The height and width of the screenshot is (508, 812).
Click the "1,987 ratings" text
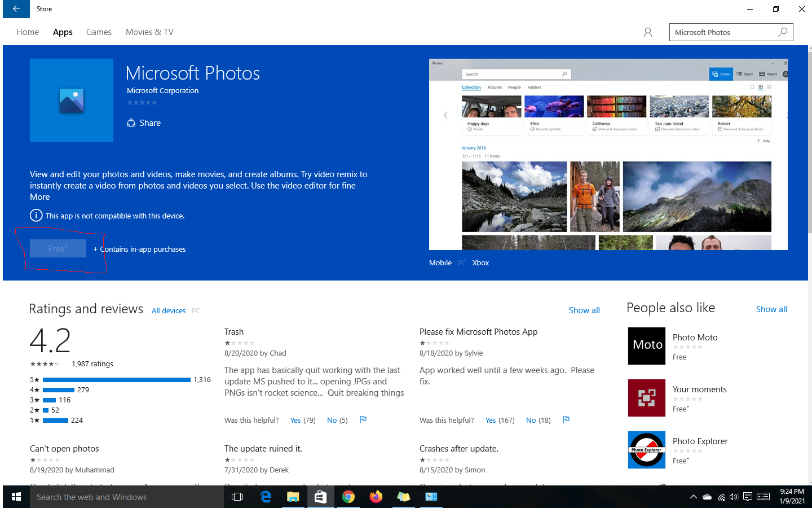(92, 364)
